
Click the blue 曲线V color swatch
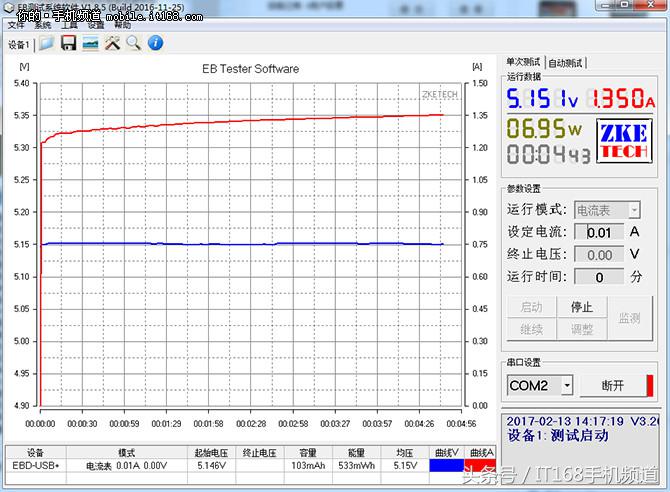pos(446,465)
